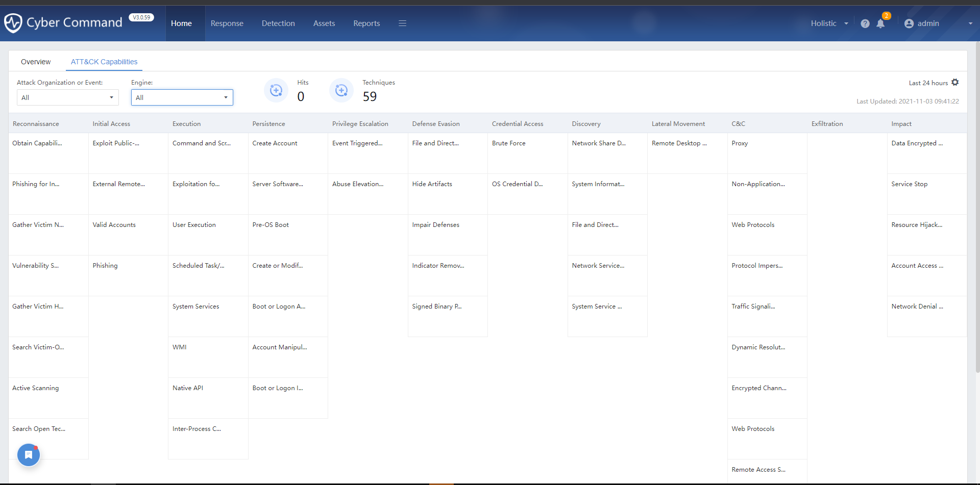This screenshot has width=980, height=485.
Task: Click the Cyber Command shield logo
Action: point(13,23)
